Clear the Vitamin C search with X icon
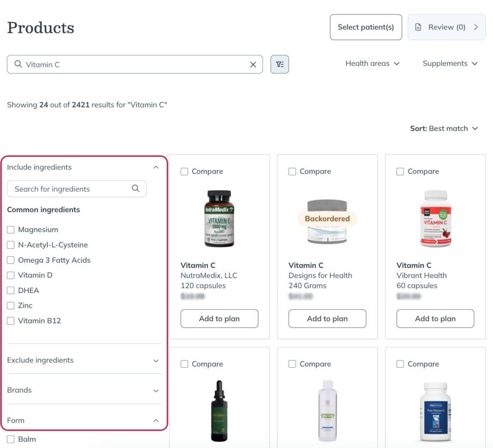Image resolution: width=493 pixels, height=448 pixels. [x=253, y=65]
